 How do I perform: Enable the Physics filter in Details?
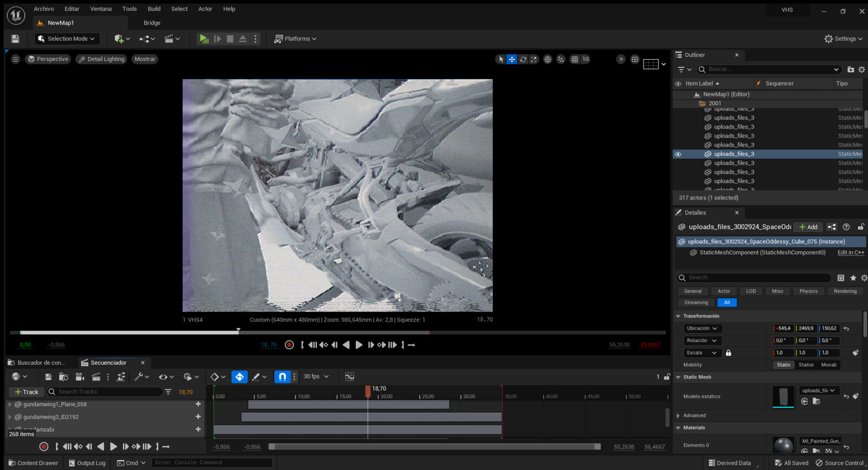click(x=808, y=291)
